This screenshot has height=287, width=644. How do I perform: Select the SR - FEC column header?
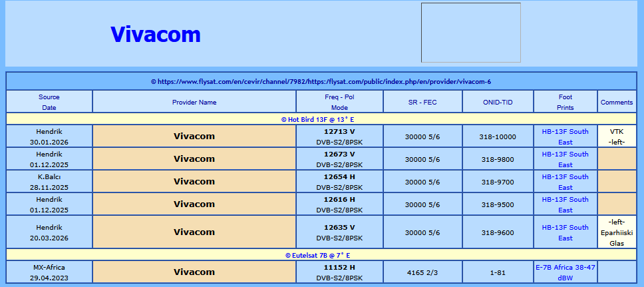422,102
